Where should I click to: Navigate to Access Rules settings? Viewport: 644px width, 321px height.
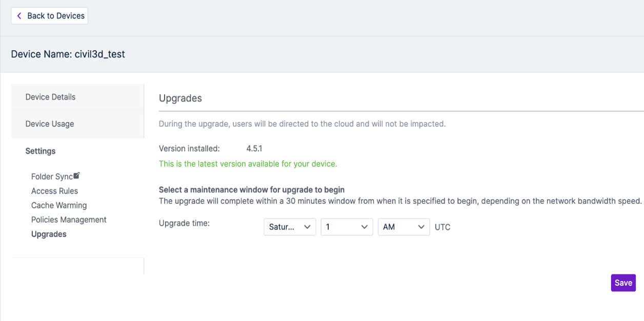[54, 190]
